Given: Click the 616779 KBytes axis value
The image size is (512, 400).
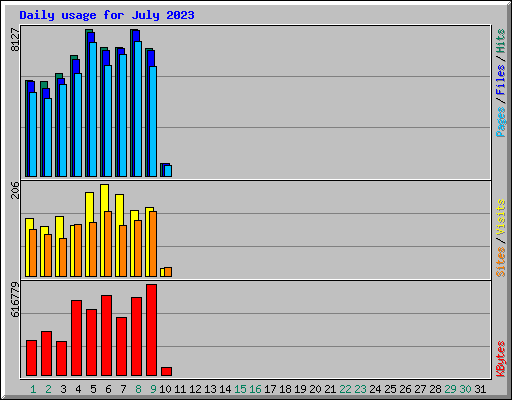Looking at the screenshot, I should (15, 300).
